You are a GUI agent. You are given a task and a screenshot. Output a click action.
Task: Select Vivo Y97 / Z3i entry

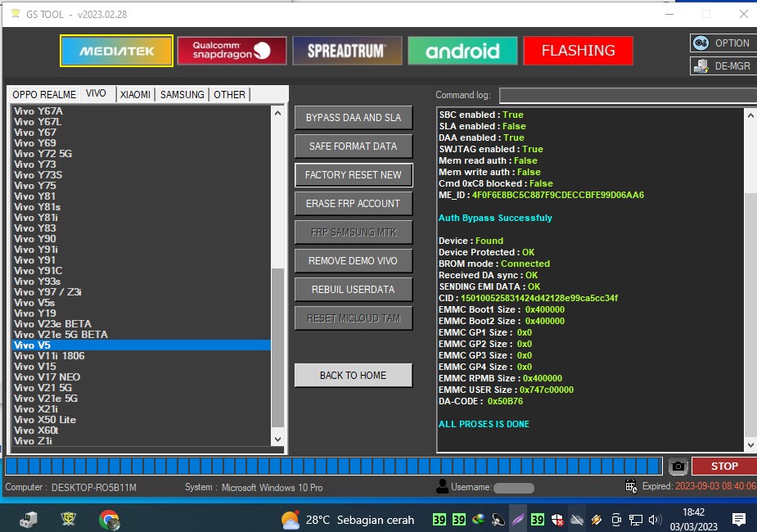point(141,291)
